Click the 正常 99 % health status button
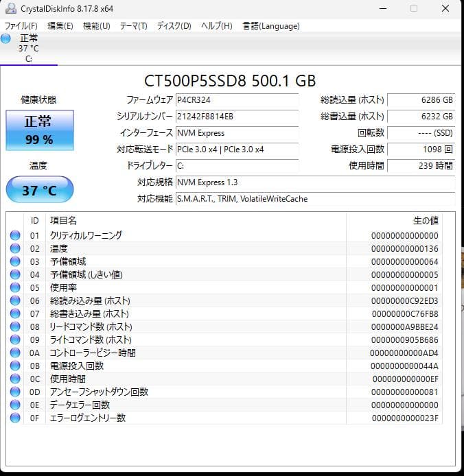 pyautogui.click(x=40, y=130)
